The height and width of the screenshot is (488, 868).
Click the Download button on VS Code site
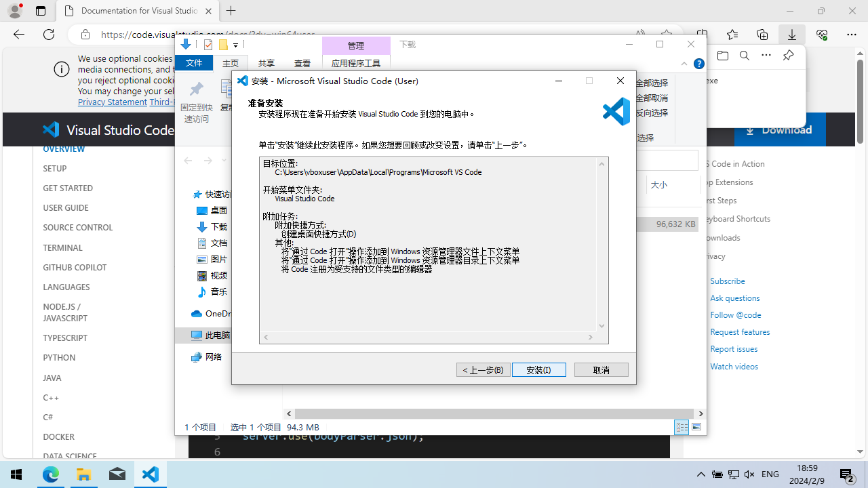[780, 129]
